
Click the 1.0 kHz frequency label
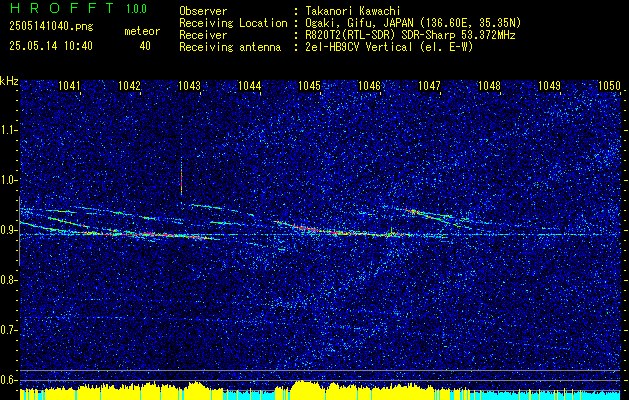point(8,180)
